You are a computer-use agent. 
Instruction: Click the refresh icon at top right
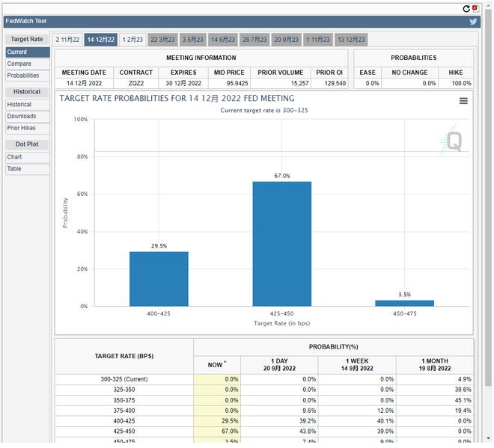[466, 8]
